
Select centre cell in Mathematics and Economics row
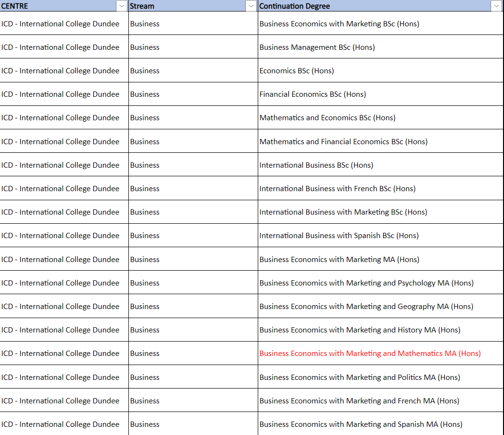64,117
